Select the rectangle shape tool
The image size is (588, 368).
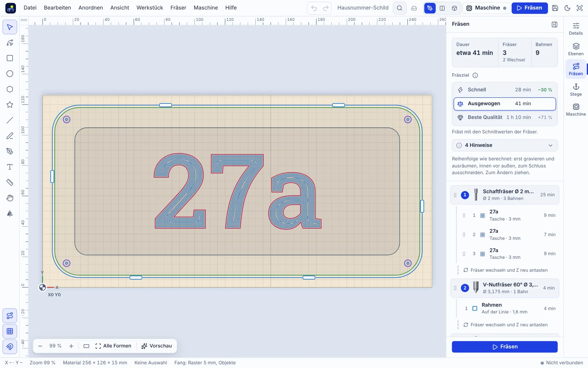10,58
